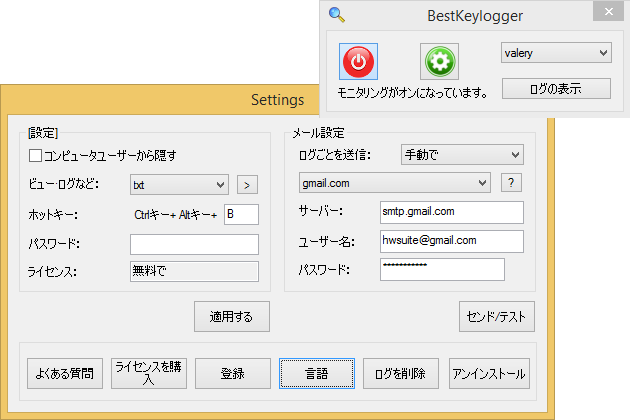
Task: Open the txt view-log format dropdown
Action: (179, 185)
